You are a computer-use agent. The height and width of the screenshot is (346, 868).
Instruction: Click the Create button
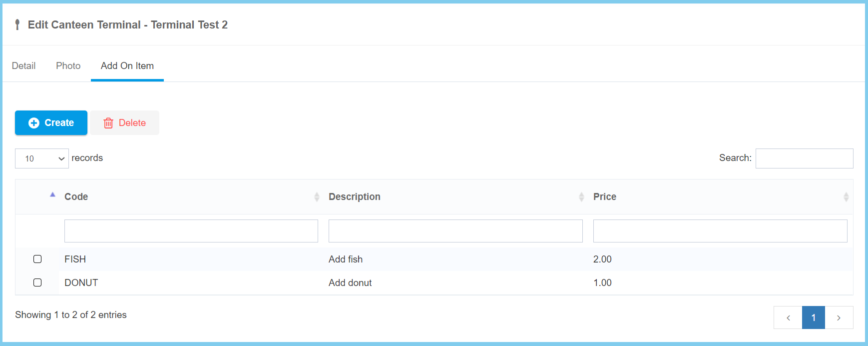[51, 123]
